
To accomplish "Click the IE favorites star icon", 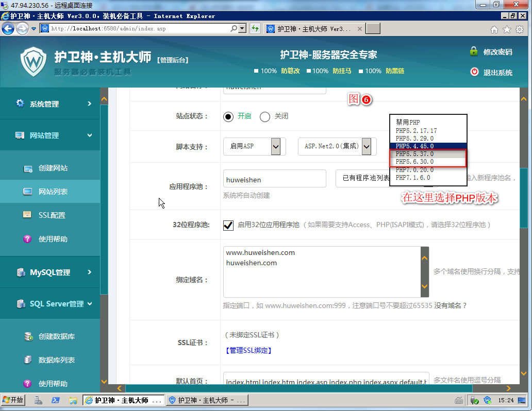I will (x=507, y=29).
